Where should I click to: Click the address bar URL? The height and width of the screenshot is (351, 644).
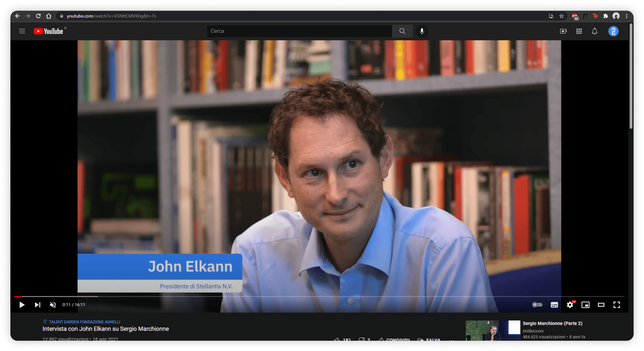pos(111,16)
